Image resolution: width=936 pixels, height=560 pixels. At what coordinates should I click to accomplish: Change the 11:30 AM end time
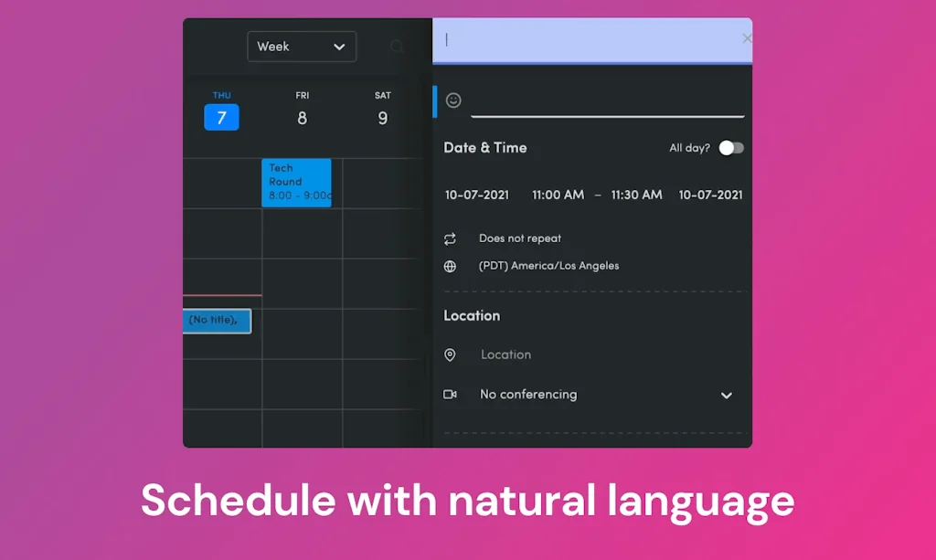tap(636, 195)
